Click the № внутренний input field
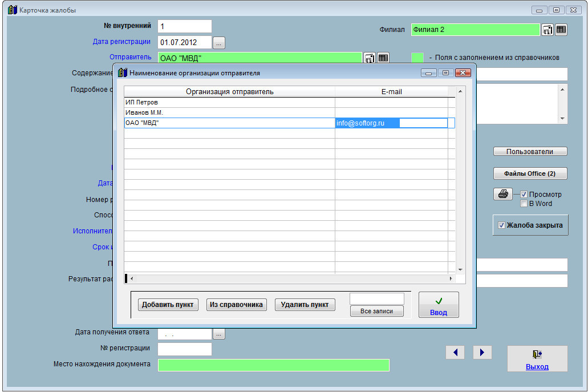Screen dimensions: 588x392 tap(185, 26)
